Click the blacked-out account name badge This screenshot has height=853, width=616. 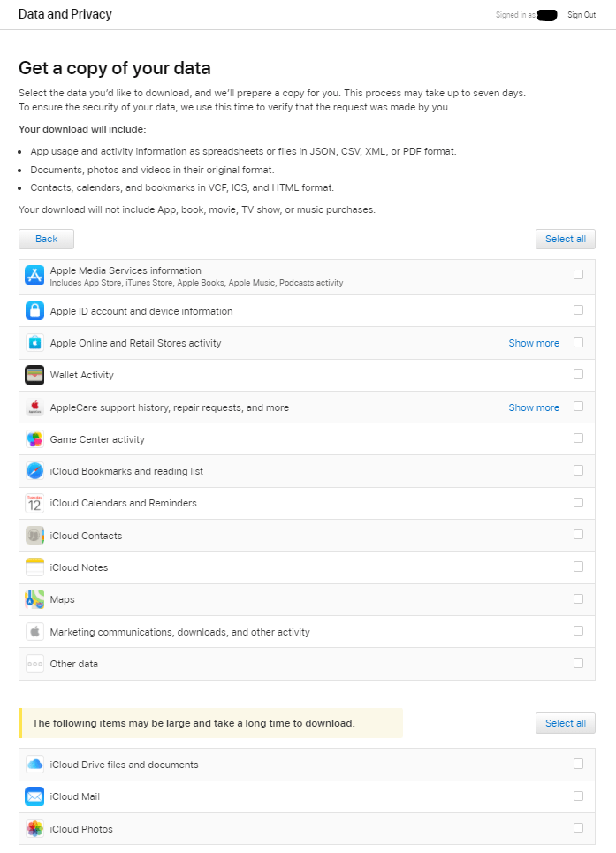546,14
